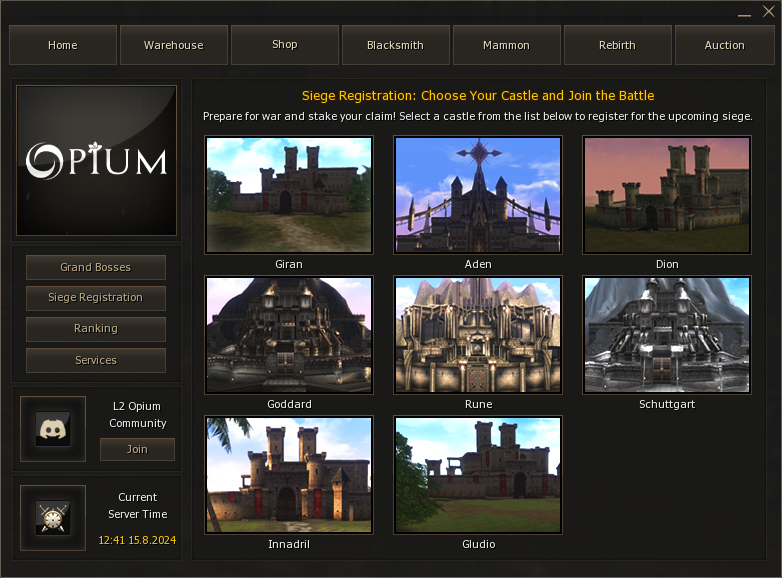782x578 pixels.
Task: Open the Warehouse tab
Action: tap(174, 45)
